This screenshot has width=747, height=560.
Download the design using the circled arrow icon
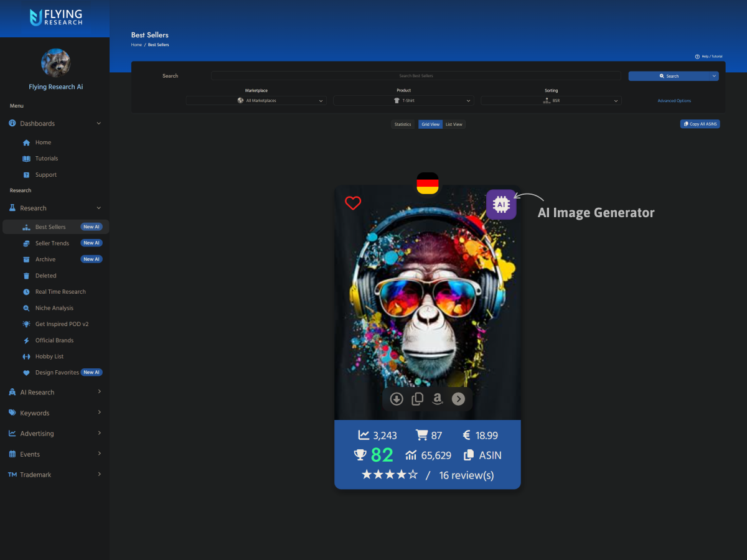click(397, 399)
